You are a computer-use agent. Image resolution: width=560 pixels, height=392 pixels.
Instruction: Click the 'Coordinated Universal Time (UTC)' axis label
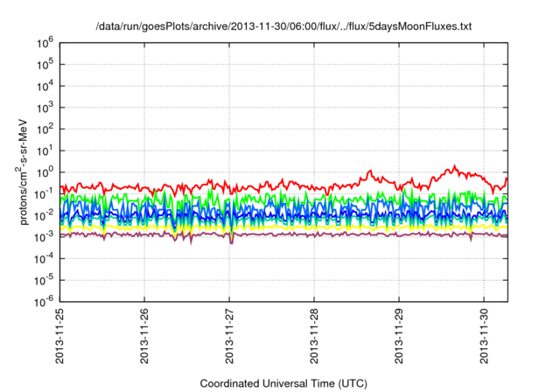click(283, 383)
